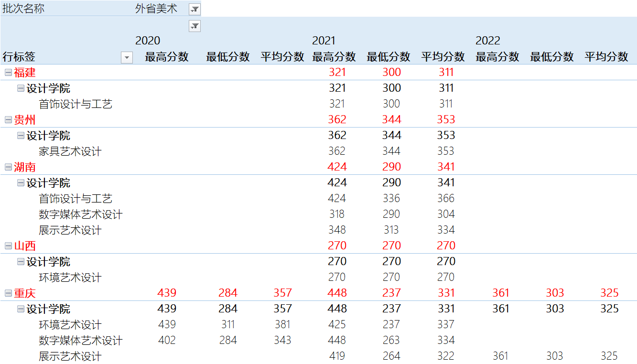Collapse 设计学院 under 贵州
This screenshot has width=637, height=364.
(21, 136)
